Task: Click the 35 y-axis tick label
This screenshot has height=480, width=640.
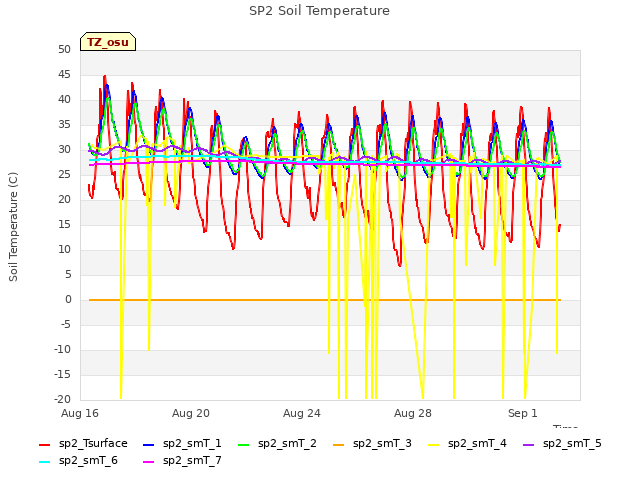Action: tap(64, 125)
